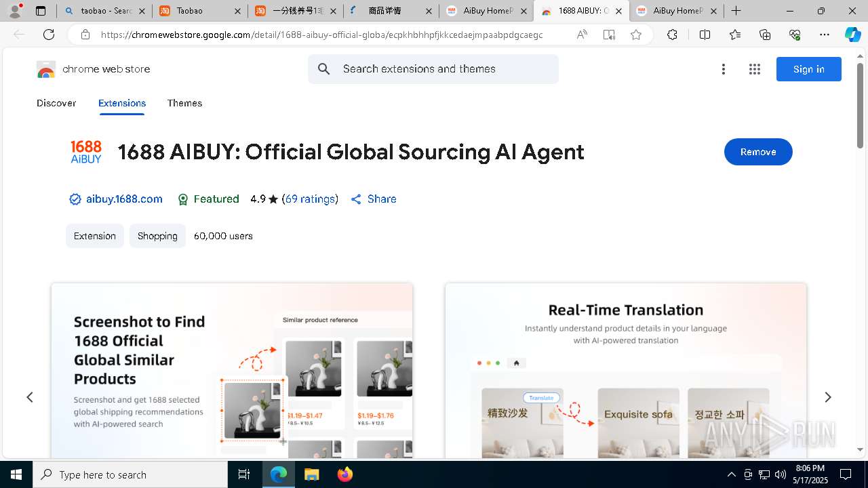Viewport: 868px width, 488px height.
Task: Click the Sign in button
Action: pos(809,69)
